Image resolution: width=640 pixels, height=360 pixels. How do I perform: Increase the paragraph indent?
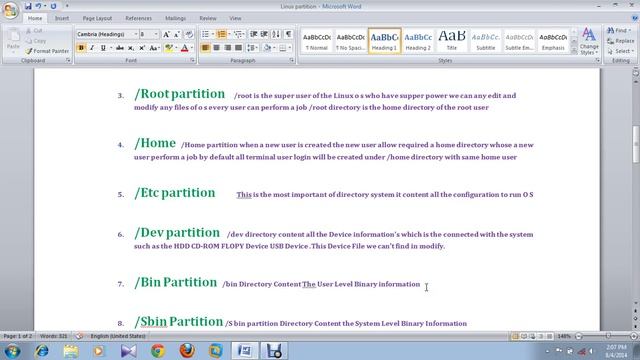pos(264,34)
